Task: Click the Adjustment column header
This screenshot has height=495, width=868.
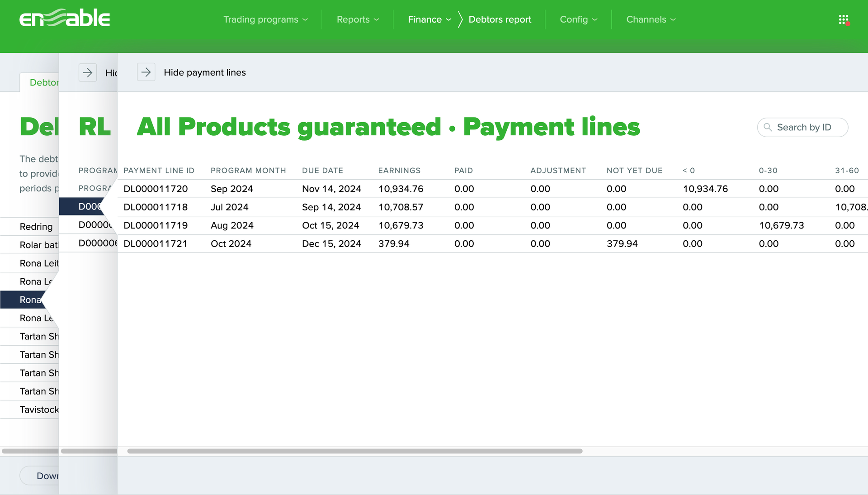Action: (x=558, y=171)
